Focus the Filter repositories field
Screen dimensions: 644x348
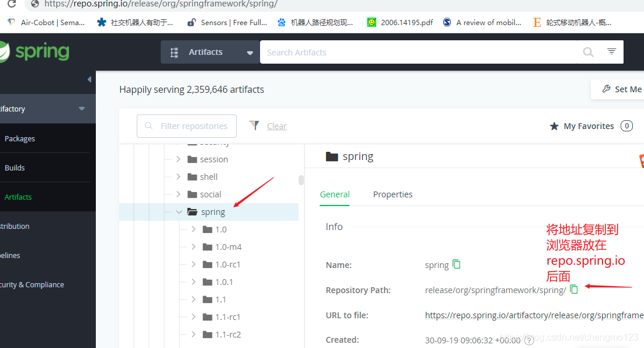pos(186,126)
